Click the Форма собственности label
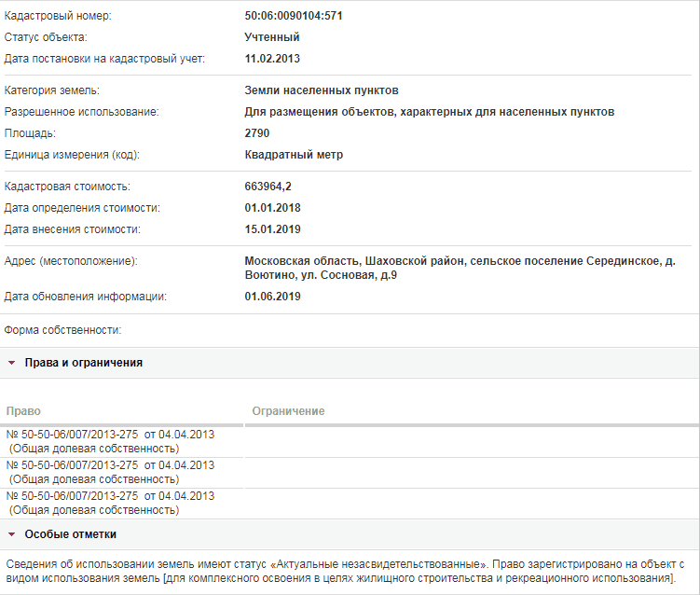This screenshot has width=700, height=595. point(63,330)
